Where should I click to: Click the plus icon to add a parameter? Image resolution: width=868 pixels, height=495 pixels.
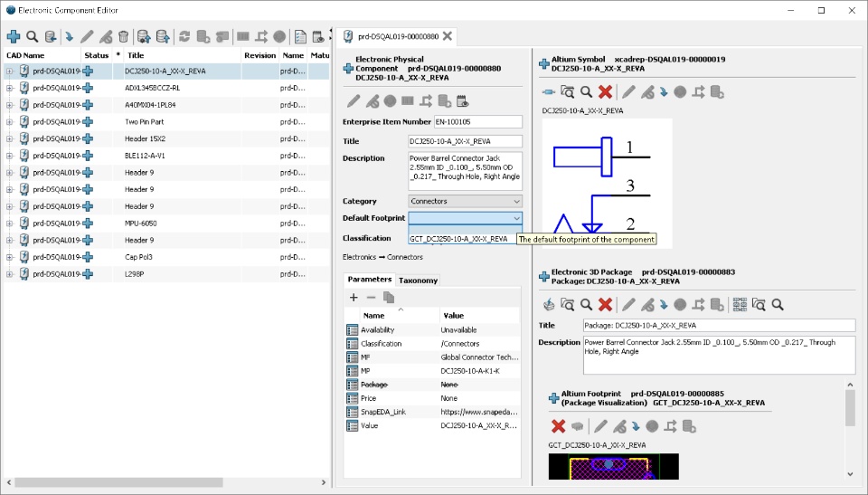pos(354,298)
